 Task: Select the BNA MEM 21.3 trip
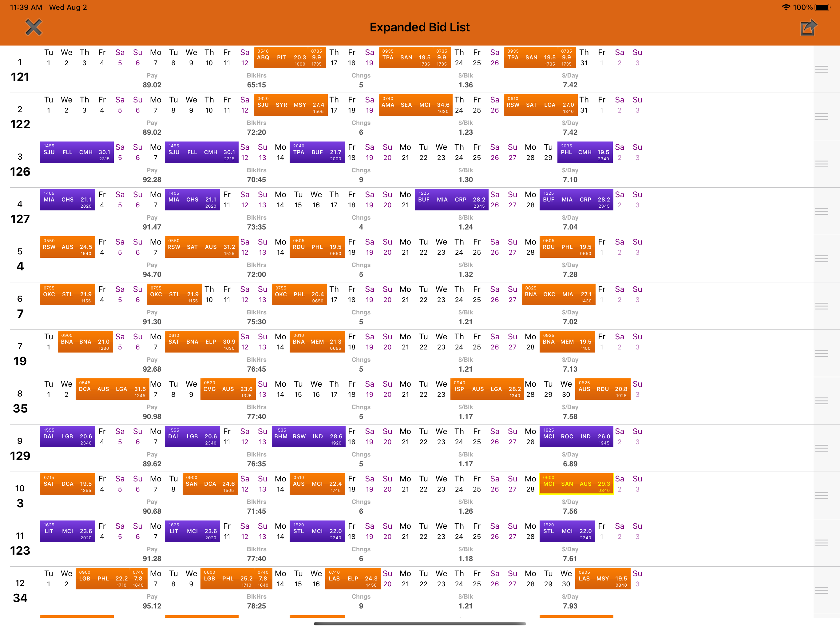(x=317, y=341)
